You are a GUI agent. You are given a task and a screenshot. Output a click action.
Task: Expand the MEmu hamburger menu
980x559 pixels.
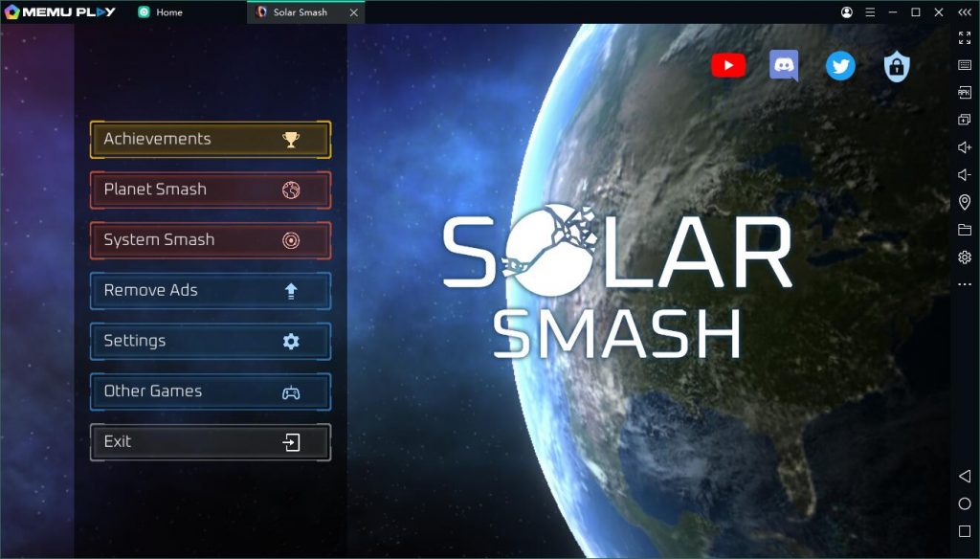point(870,12)
